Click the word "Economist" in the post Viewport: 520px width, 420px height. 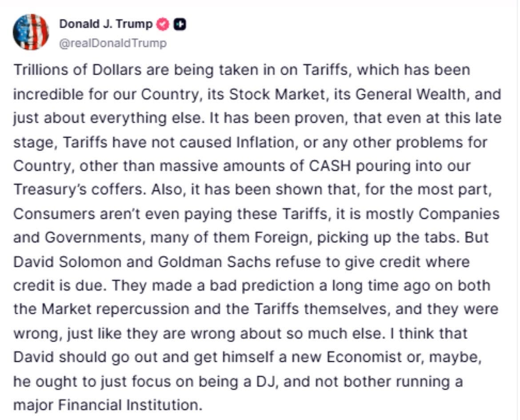point(364,357)
